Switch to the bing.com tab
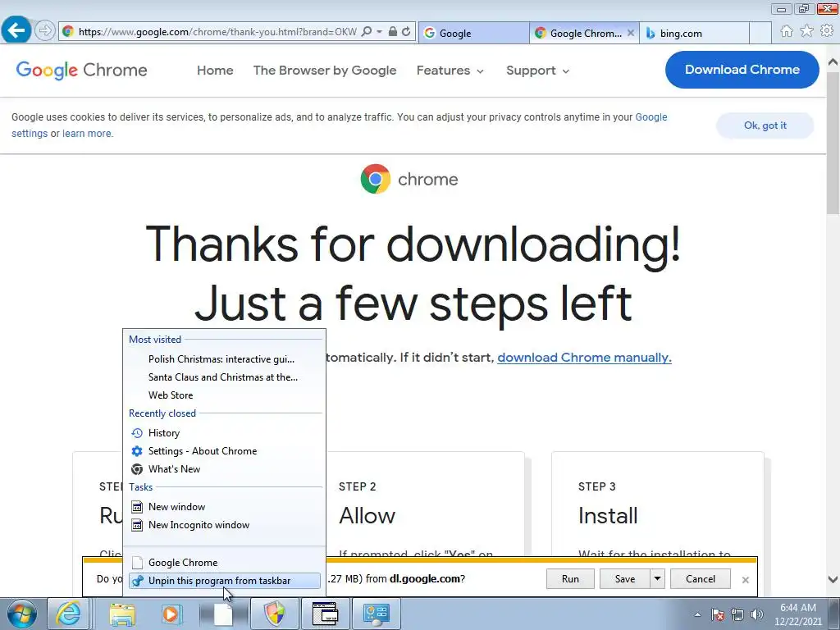840x630 pixels. [694, 33]
